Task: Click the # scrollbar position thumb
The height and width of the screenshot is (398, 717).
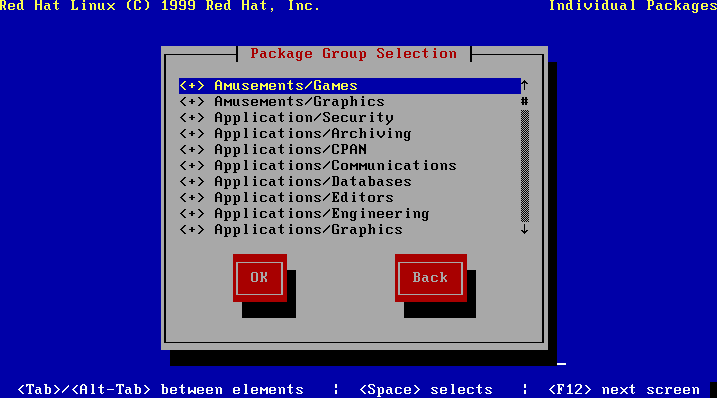Action: point(524,102)
